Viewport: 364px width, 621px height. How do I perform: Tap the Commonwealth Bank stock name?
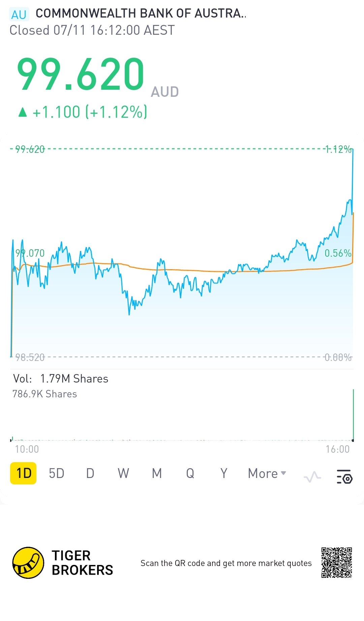[x=141, y=13]
